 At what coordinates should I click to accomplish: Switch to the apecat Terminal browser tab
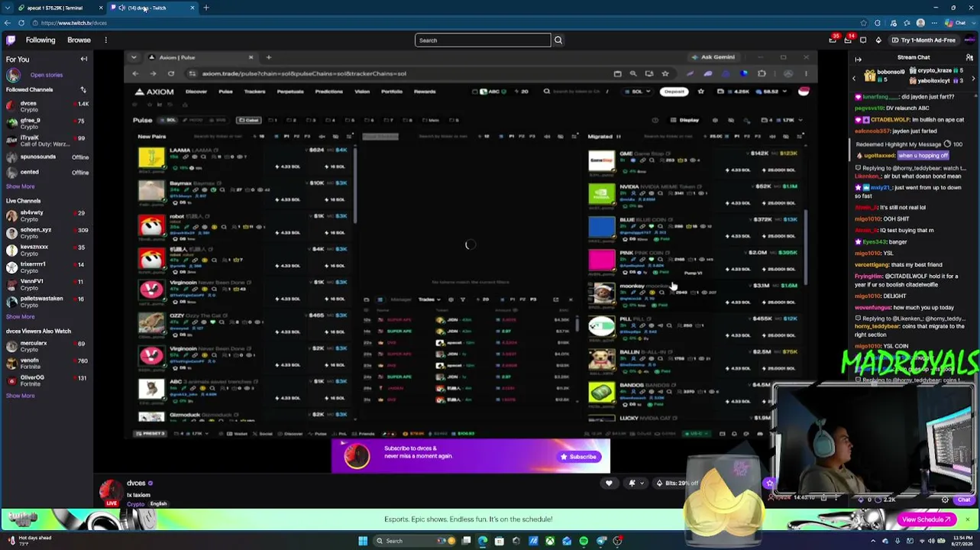click(x=60, y=8)
